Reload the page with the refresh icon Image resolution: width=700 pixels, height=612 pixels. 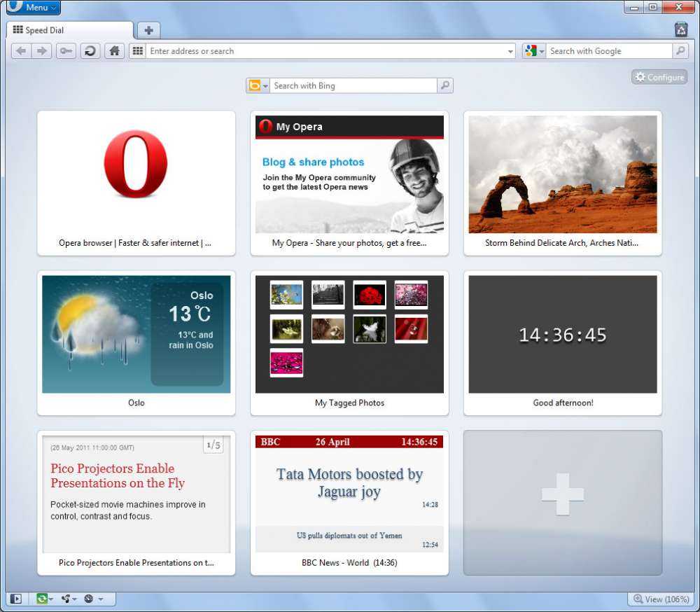coord(90,51)
